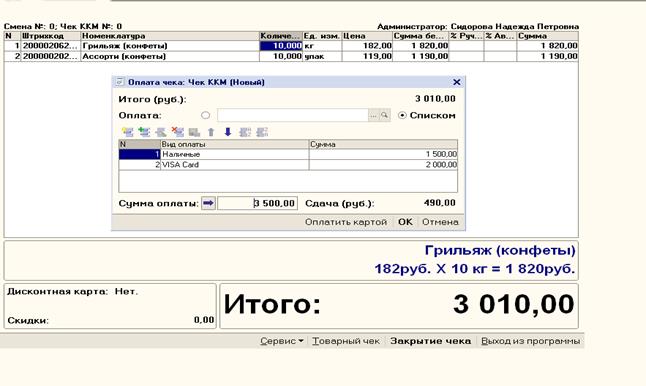The height and width of the screenshot is (386, 646).
Task: Move payment row up arrow
Action: (211, 132)
